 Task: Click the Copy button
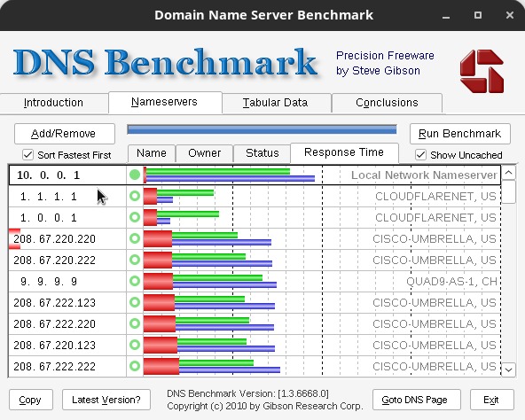click(31, 400)
